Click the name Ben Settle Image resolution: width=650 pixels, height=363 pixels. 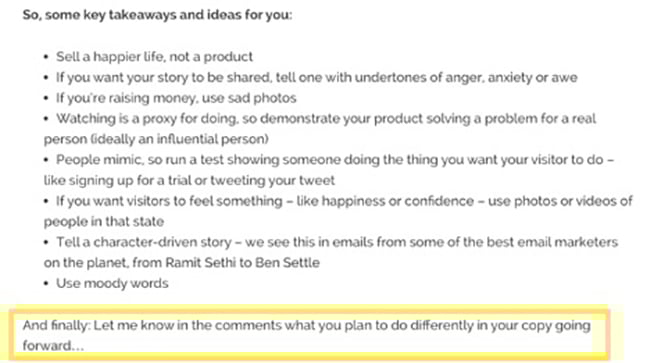point(287,263)
